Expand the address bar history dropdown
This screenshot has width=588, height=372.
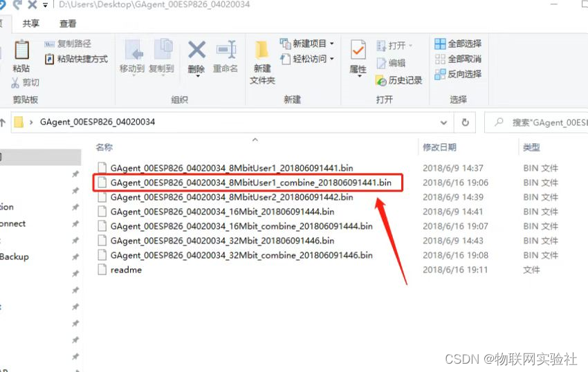pos(443,122)
